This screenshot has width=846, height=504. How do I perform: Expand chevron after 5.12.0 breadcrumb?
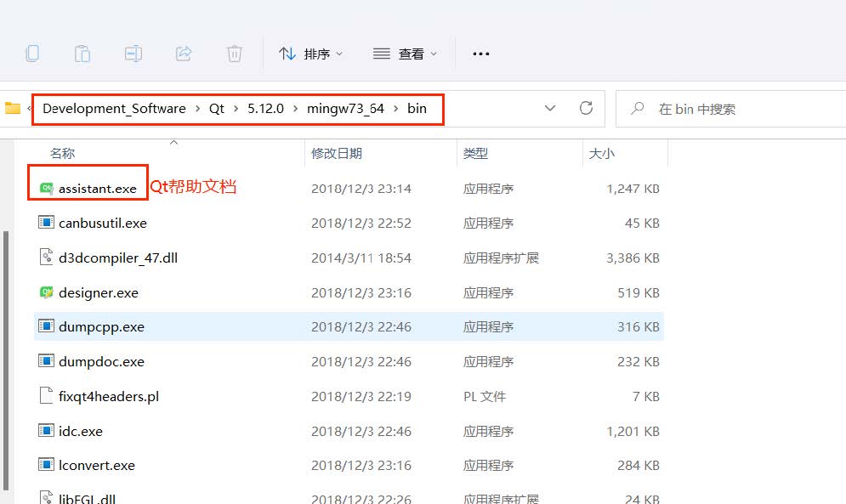[295, 109]
